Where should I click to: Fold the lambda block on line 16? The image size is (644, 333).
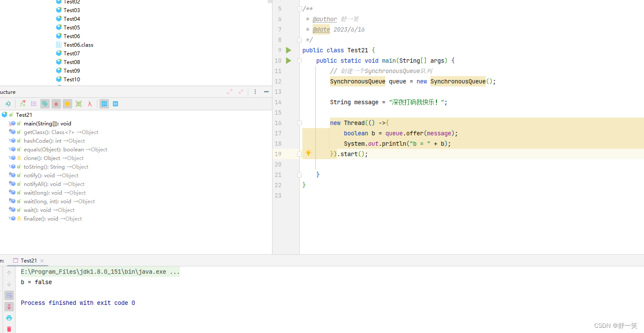[x=299, y=123]
